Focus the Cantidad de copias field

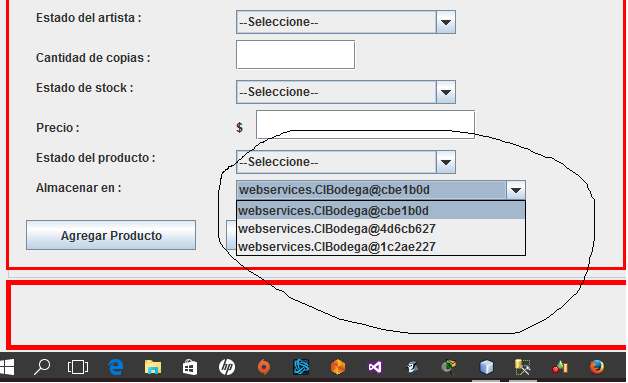296,54
